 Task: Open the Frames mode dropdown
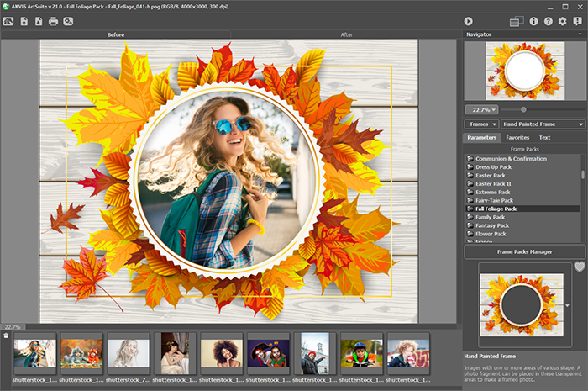(x=482, y=124)
